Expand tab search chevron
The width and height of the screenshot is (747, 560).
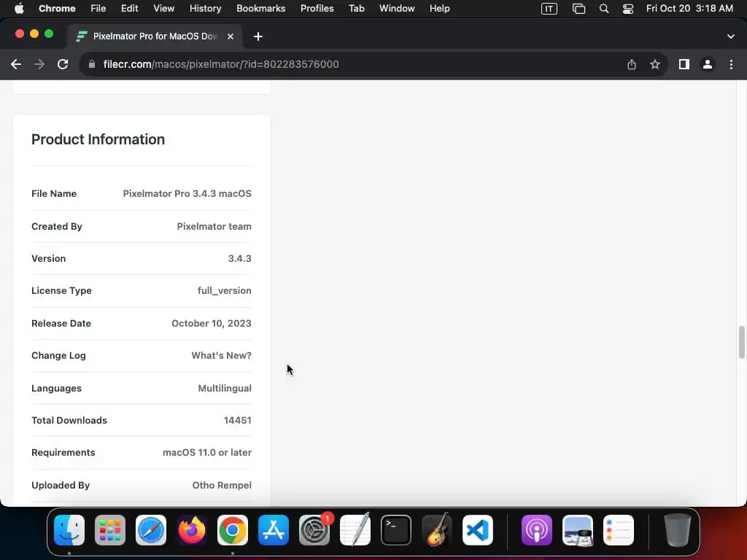[x=730, y=36]
